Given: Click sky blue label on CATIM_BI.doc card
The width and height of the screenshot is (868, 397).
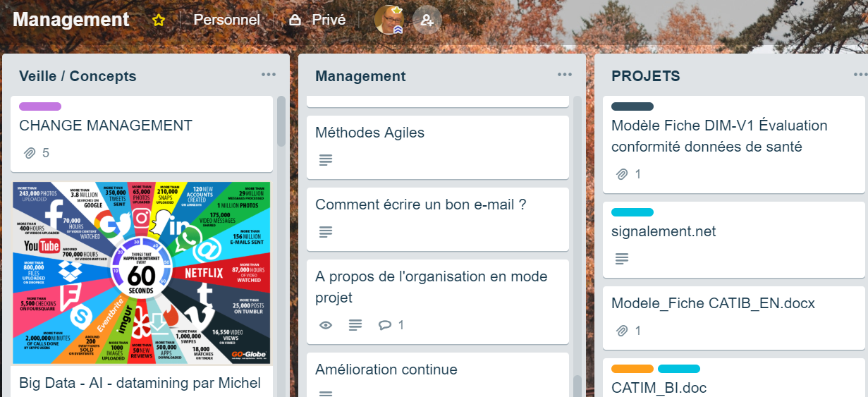Looking at the screenshot, I should tap(679, 369).
